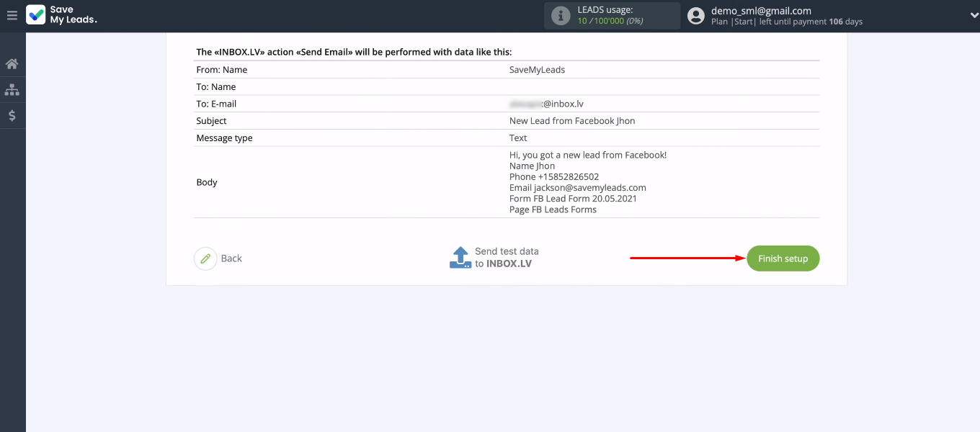Select the SaveMyLeads sender value
Viewport: 980px width, 432px height.
pos(537,70)
